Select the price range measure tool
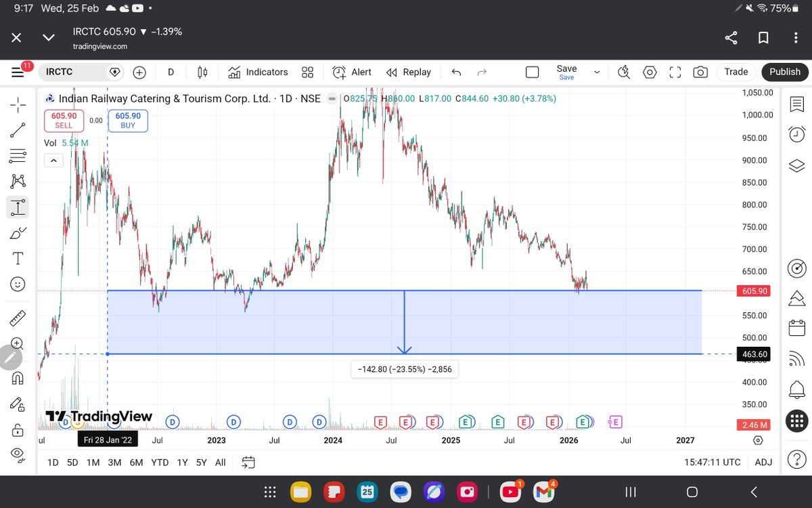 18,207
